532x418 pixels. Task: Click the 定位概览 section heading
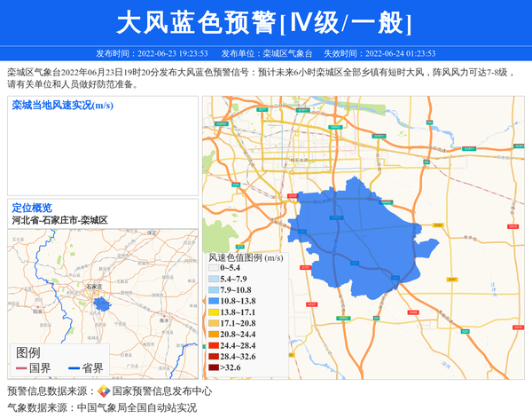click(32, 208)
